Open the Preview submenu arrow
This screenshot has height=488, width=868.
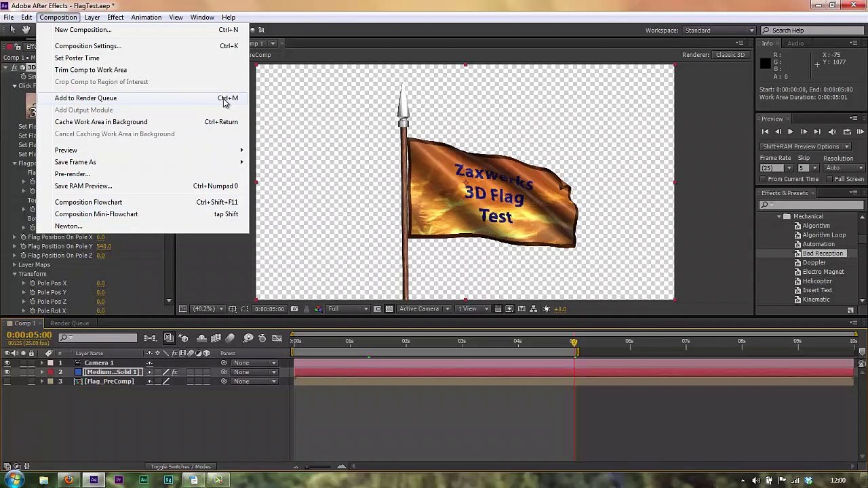coord(241,150)
